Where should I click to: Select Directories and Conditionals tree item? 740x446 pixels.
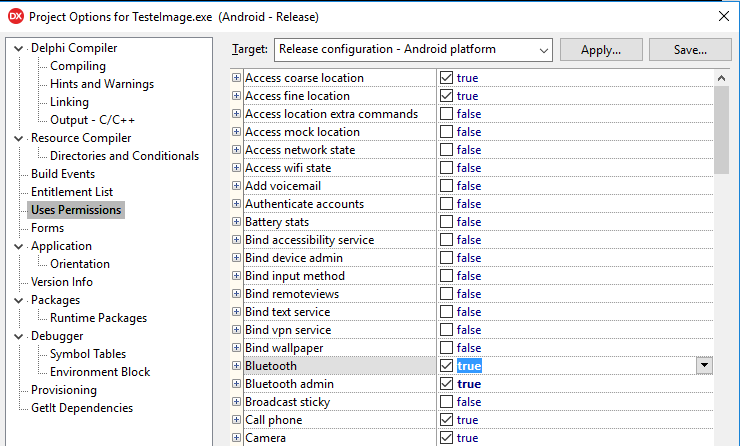125,156
